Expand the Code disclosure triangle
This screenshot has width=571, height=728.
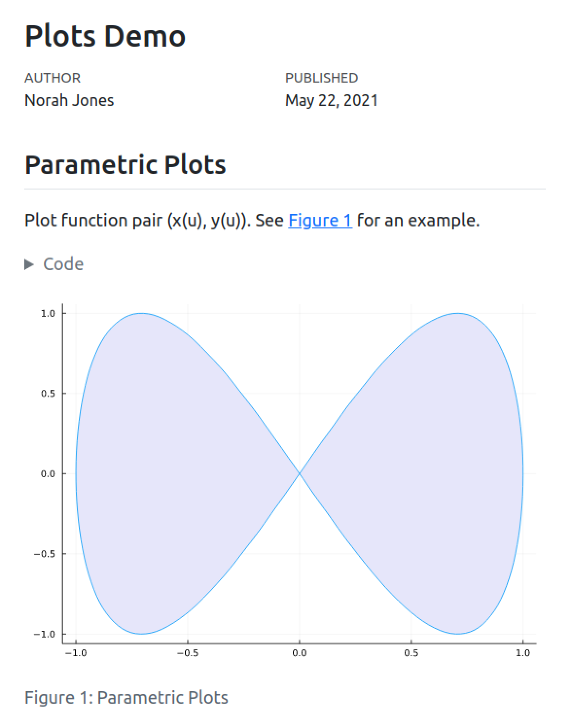pos(29,264)
